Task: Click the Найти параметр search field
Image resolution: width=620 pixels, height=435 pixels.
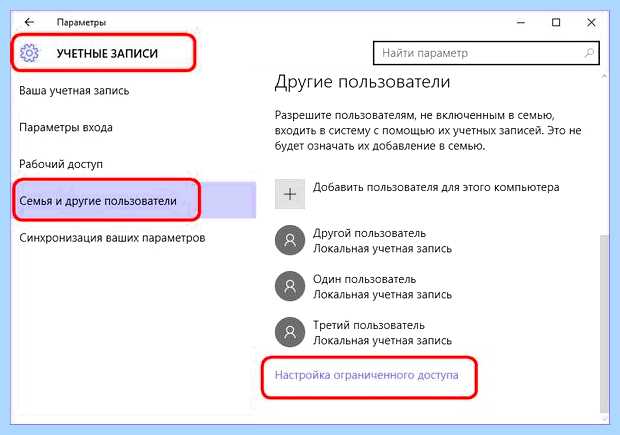Action: coord(486,53)
